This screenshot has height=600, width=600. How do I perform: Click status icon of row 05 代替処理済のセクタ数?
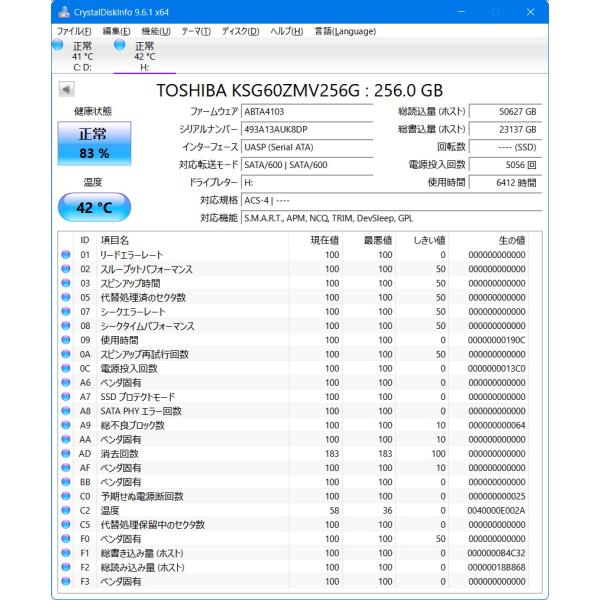pyautogui.click(x=66, y=297)
